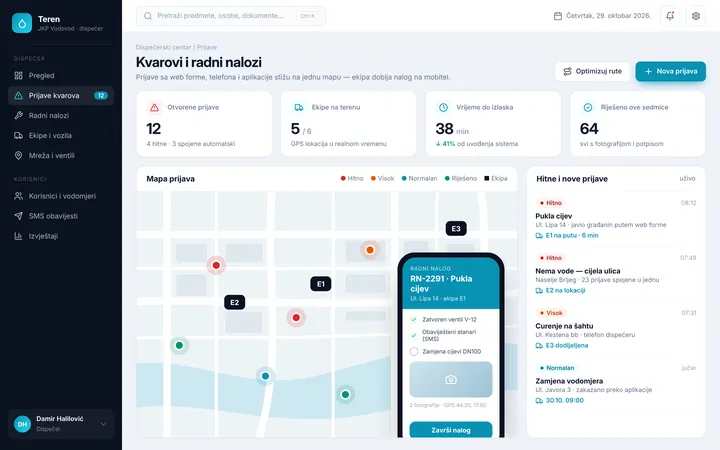720x450 pixels.
Task: Click the orange Visok pin on map
Action: click(370, 250)
